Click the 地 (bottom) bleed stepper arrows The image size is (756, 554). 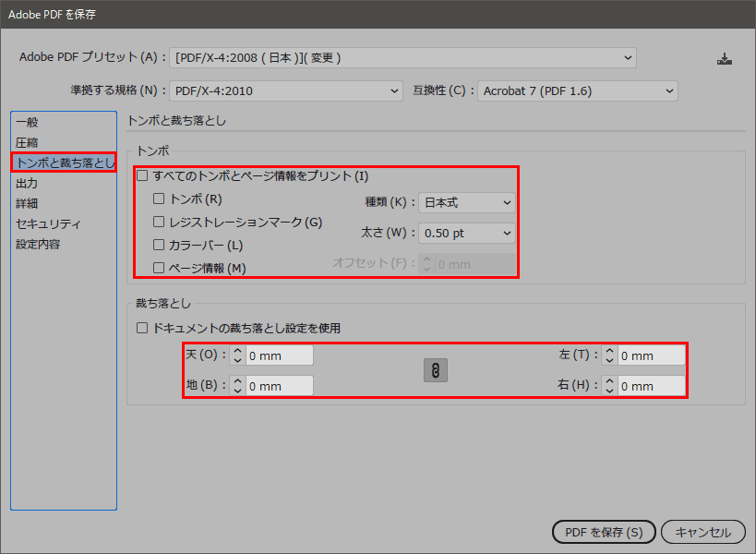237,386
